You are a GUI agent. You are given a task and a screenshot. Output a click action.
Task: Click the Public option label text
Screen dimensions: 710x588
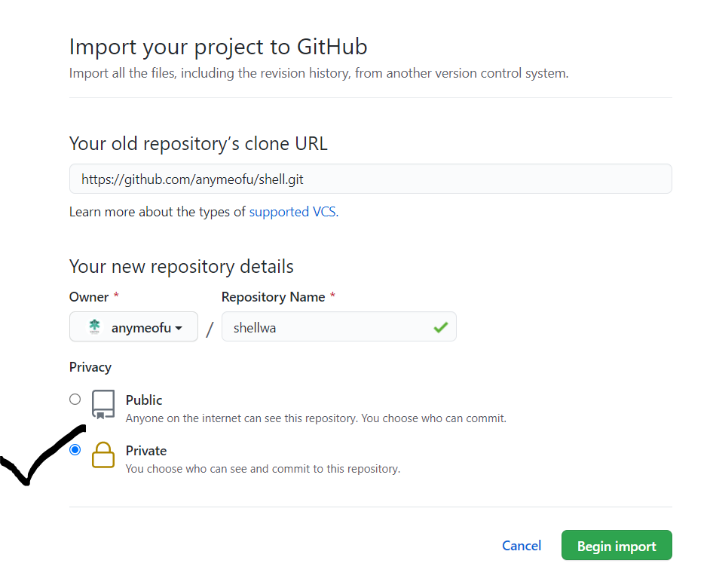pos(144,400)
